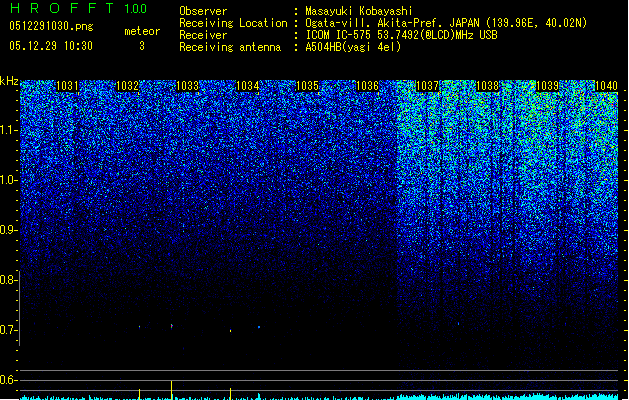This screenshot has width=629, height=400.
Task: Click the 0.7 kHz axis label
Action: [x=9, y=330]
